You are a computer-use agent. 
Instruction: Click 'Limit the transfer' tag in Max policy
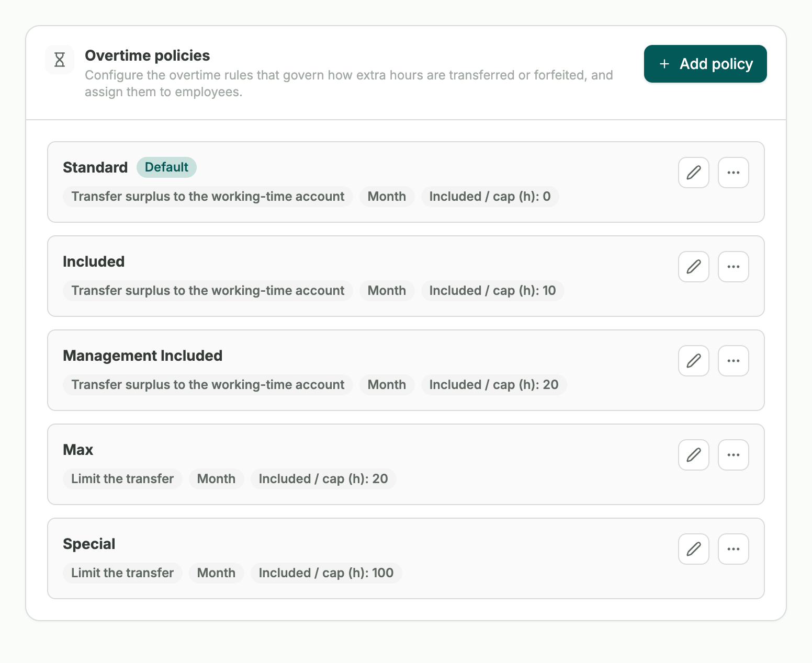coord(122,479)
